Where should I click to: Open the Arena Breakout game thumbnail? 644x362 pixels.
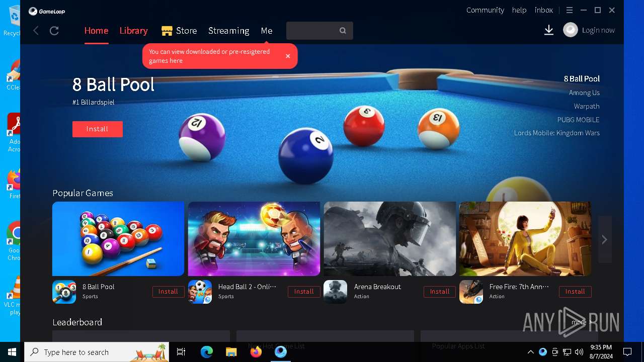coord(390,239)
